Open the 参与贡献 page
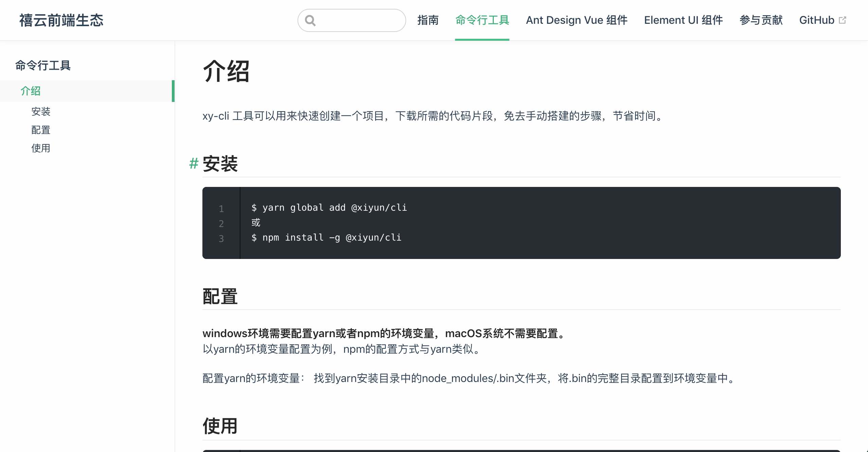 point(761,20)
